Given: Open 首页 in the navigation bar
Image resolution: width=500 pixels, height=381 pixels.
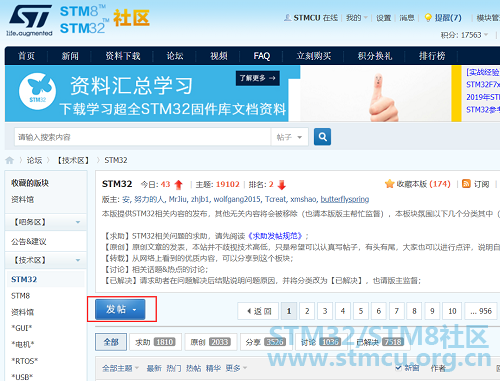Looking at the screenshot, I should click(x=26, y=56).
